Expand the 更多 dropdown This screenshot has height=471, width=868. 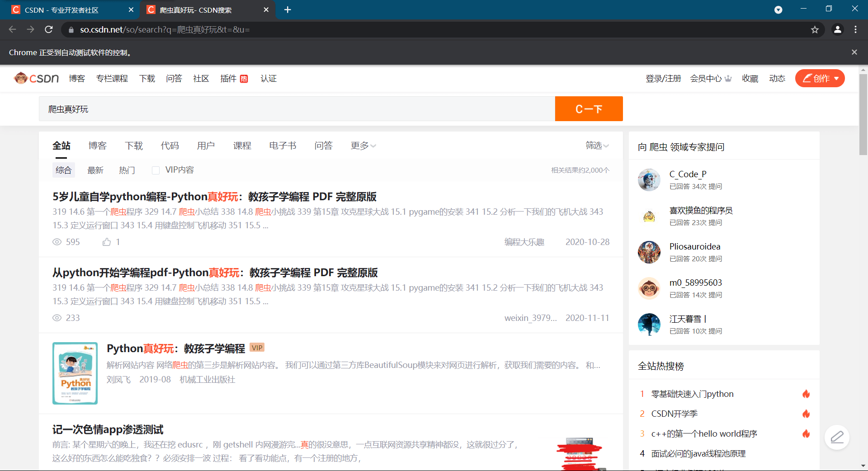(363, 146)
